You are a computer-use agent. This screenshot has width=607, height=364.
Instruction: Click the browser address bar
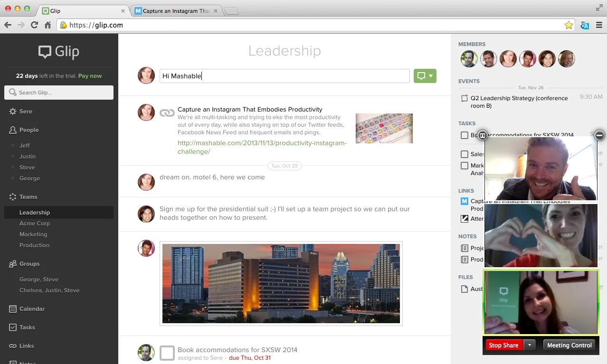316,25
